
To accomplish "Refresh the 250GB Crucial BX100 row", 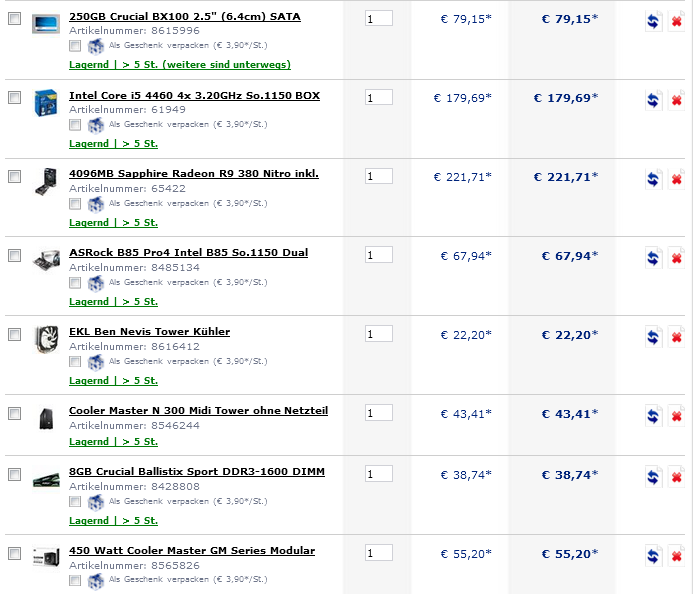I will pos(653,21).
